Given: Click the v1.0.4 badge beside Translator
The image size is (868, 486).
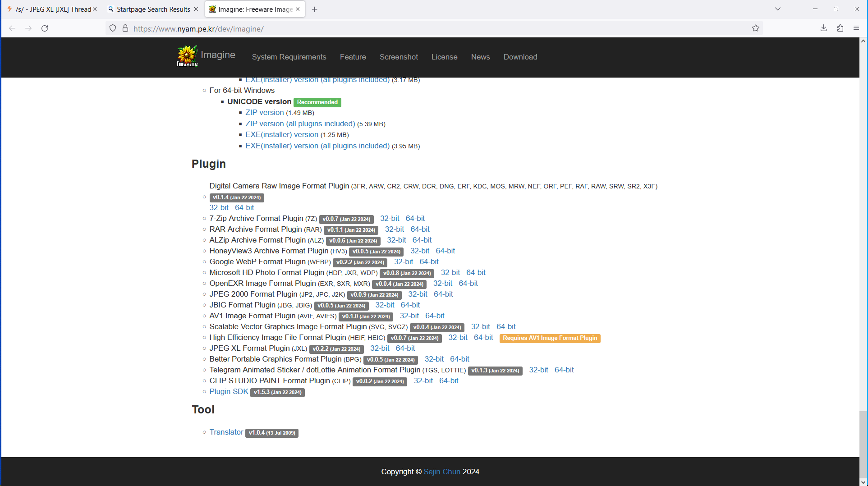Looking at the screenshot, I should (272, 433).
